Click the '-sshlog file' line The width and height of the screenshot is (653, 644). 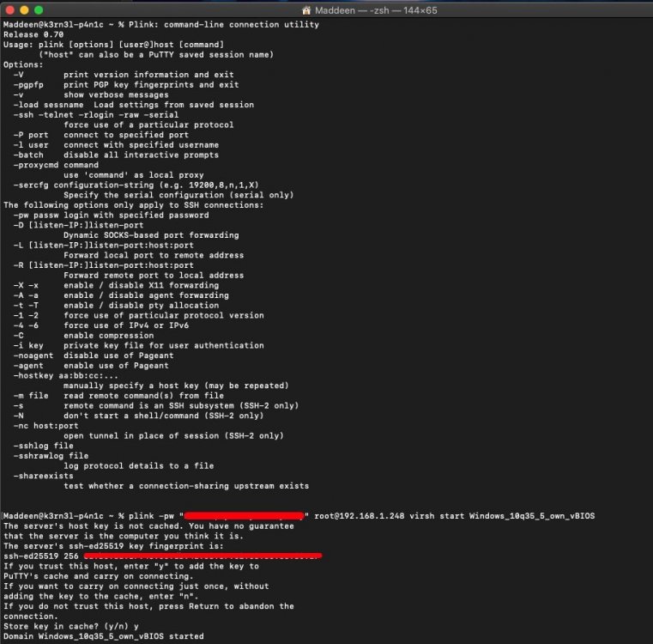[43, 446]
